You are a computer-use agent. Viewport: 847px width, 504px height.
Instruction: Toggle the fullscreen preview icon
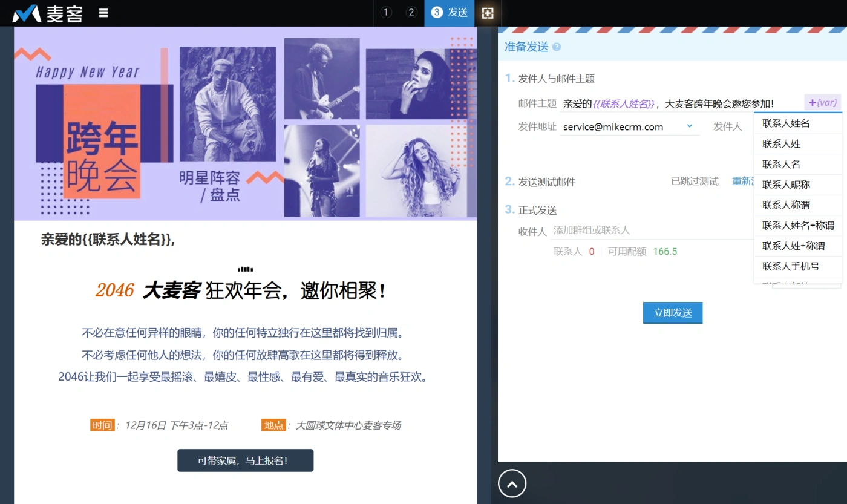488,13
